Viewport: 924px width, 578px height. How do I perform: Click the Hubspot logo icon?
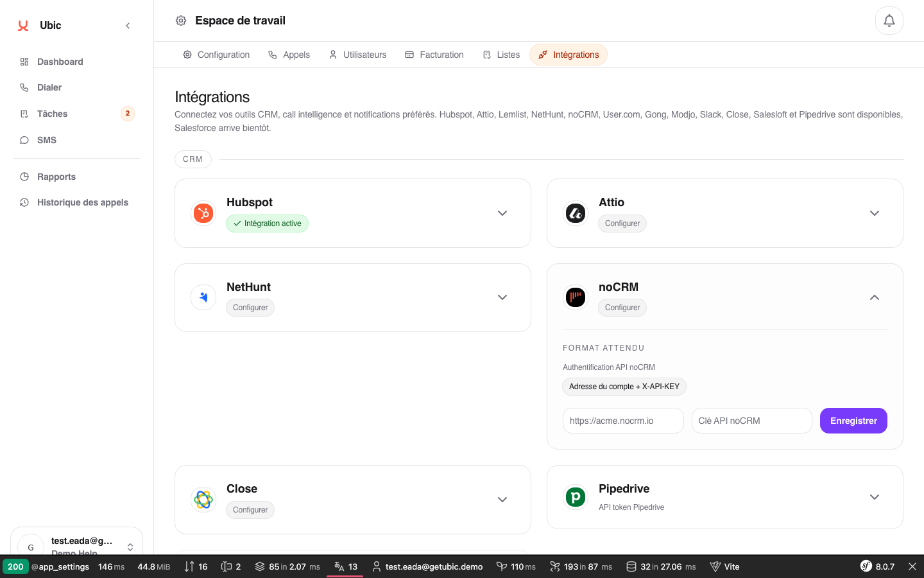[x=203, y=213]
